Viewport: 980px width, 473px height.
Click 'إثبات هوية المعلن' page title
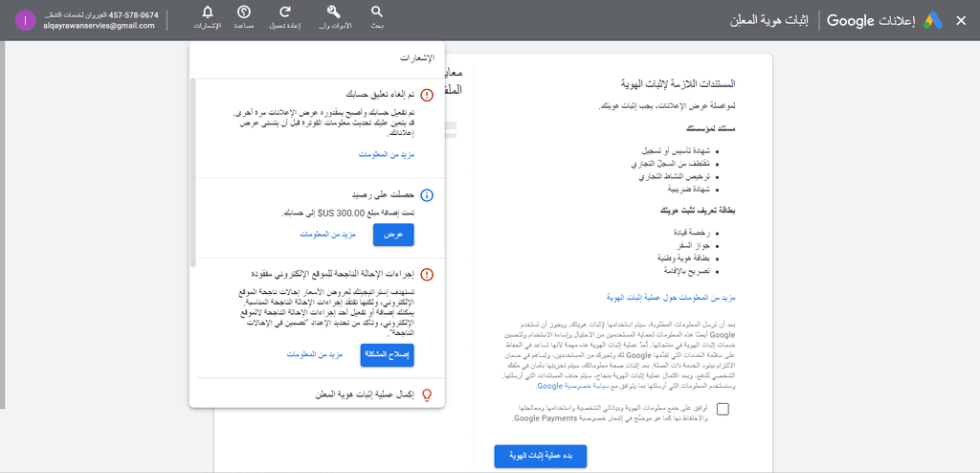(769, 20)
